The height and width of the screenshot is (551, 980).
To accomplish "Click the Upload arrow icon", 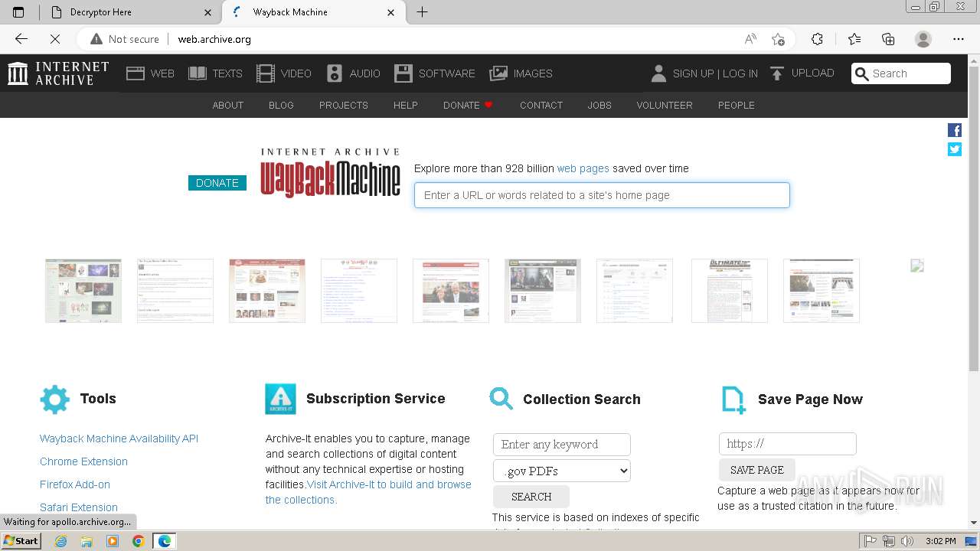I will click(x=777, y=73).
